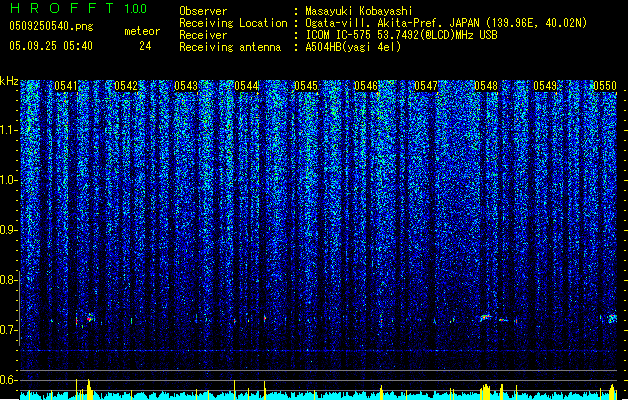Image resolution: width=629 pixels, height=400 pixels.
Task: Click the 0.7 kHz axis label
Action: click(9, 330)
